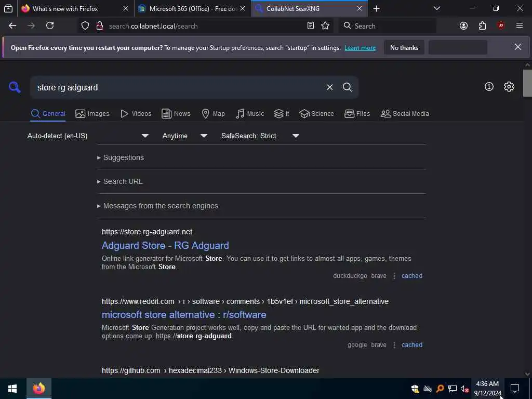Open the Extensions puzzle icon
Screen dimensions: 532x399
(x=482, y=26)
